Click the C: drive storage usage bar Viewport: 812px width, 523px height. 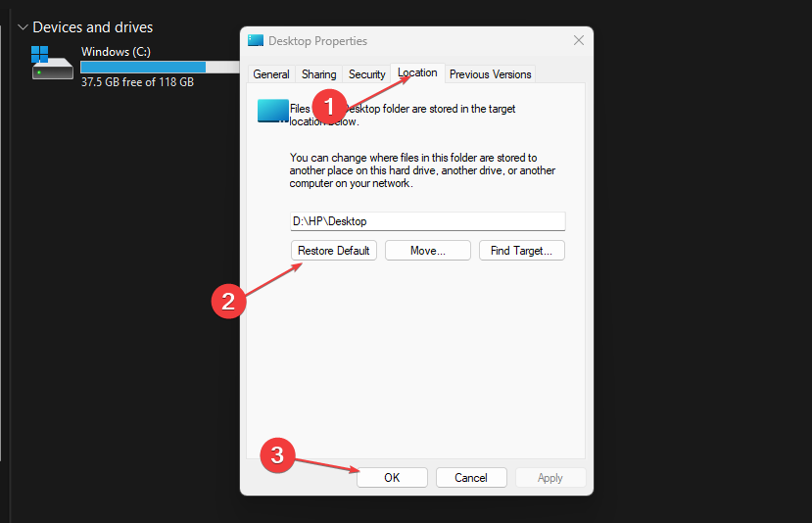click(x=160, y=67)
